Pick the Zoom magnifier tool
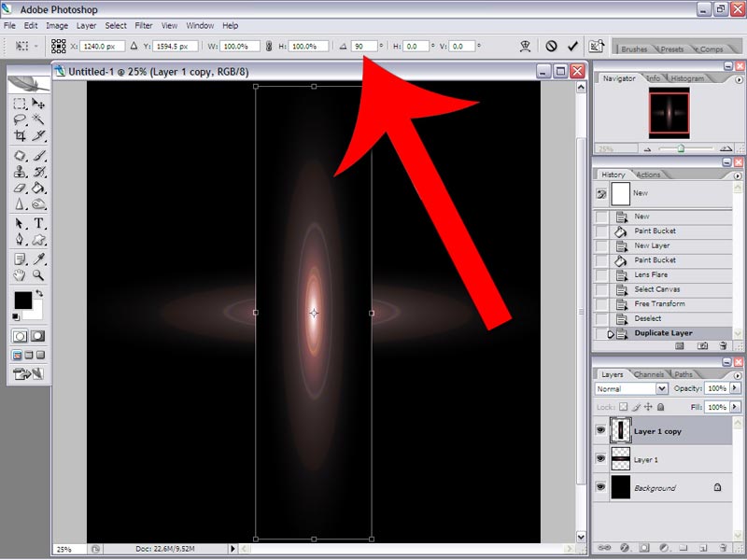747x560 pixels. click(x=38, y=275)
